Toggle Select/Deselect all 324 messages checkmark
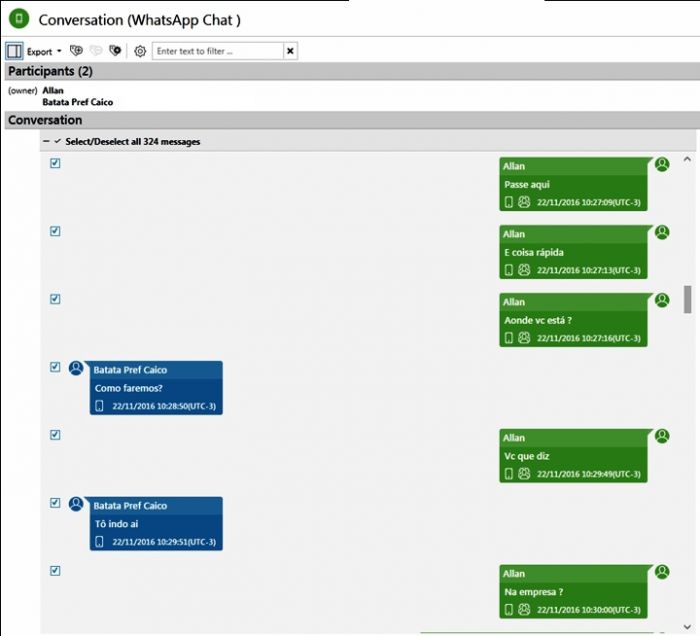Screen dimensions: 700x636 [57, 141]
